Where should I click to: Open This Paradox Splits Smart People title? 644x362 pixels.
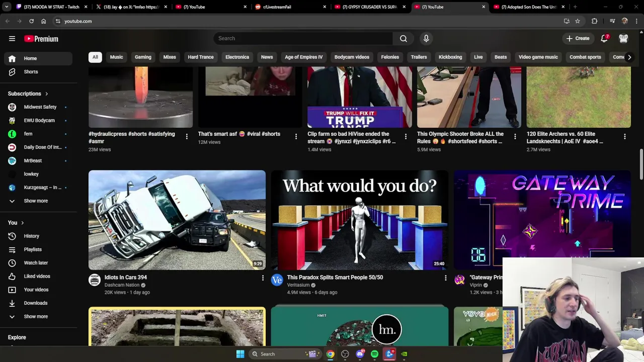(x=335, y=278)
